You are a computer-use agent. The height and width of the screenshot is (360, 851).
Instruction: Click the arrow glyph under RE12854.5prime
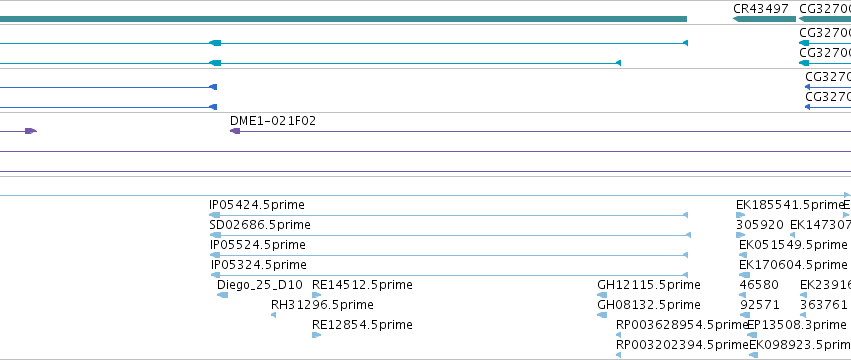click(316, 335)
